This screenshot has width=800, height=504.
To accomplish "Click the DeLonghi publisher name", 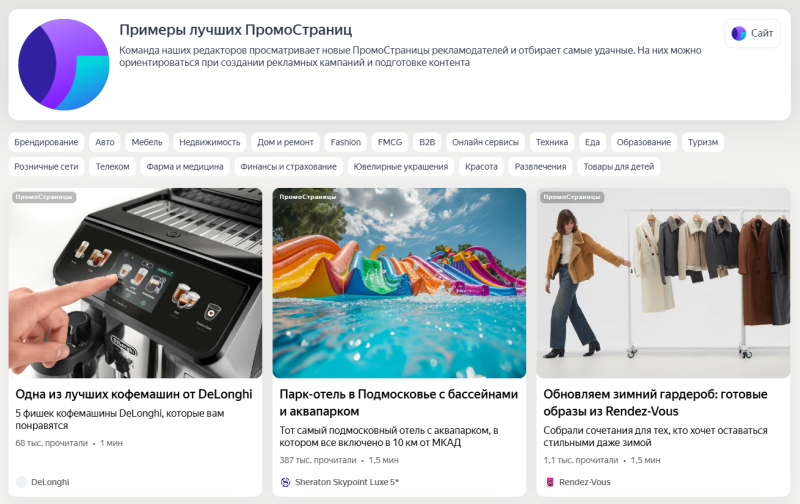I will [x=50, y=482].
